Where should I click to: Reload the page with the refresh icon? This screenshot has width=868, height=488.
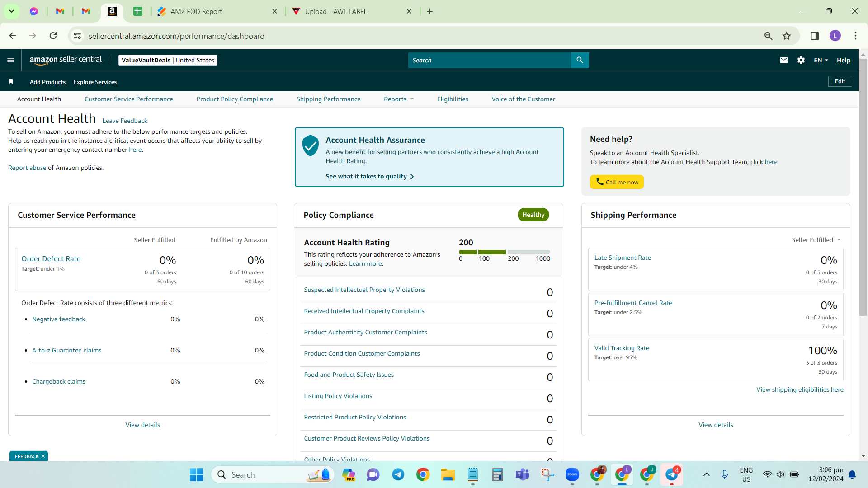53,36
